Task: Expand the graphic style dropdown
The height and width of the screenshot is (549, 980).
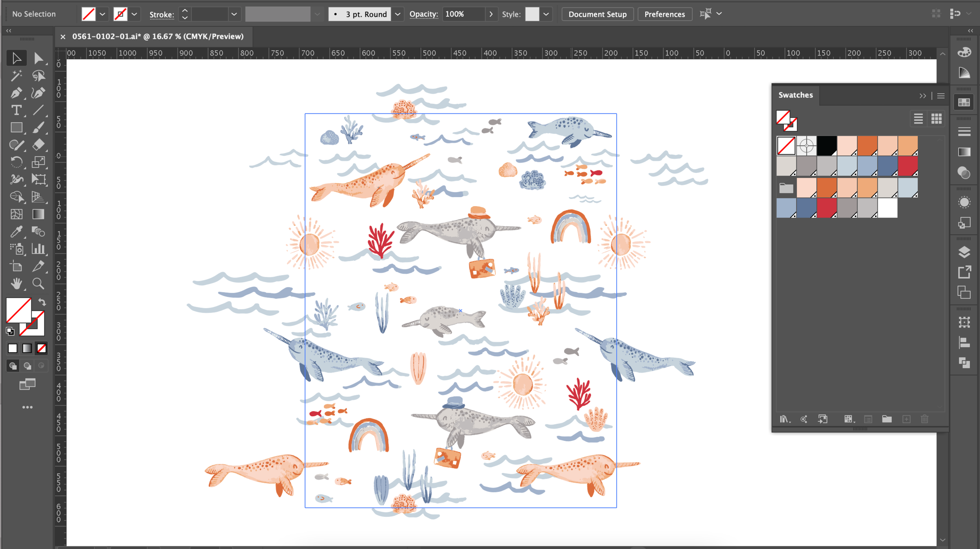Action: tap(546, 14)
